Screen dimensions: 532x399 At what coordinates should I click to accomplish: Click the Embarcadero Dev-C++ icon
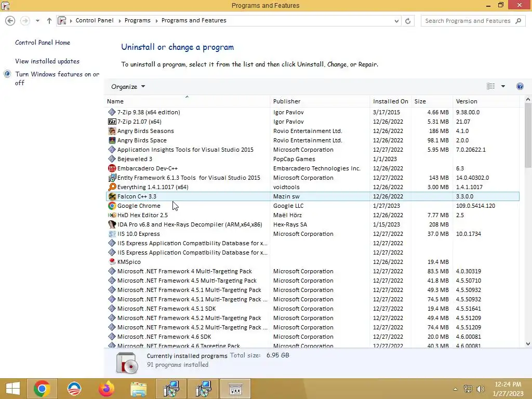click(x=112, y=168)
